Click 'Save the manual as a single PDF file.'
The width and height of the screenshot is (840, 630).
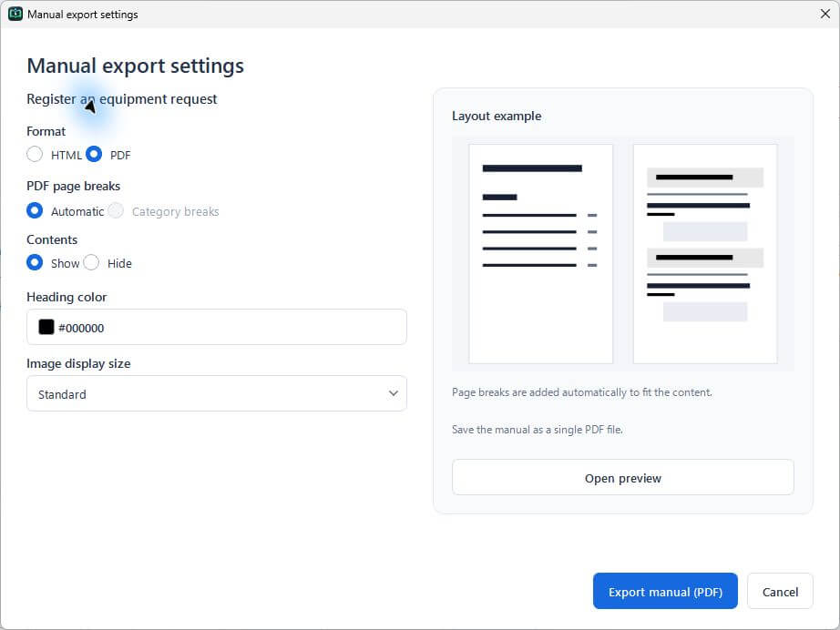[538, 430]
